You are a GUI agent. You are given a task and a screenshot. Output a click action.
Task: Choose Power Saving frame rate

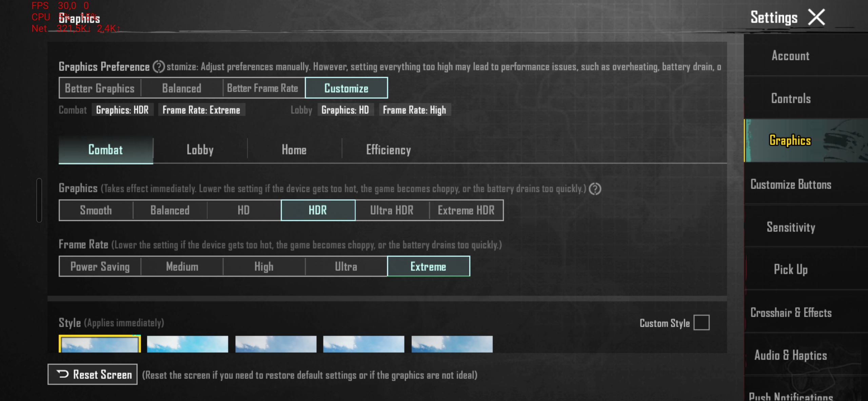point(100,266)
